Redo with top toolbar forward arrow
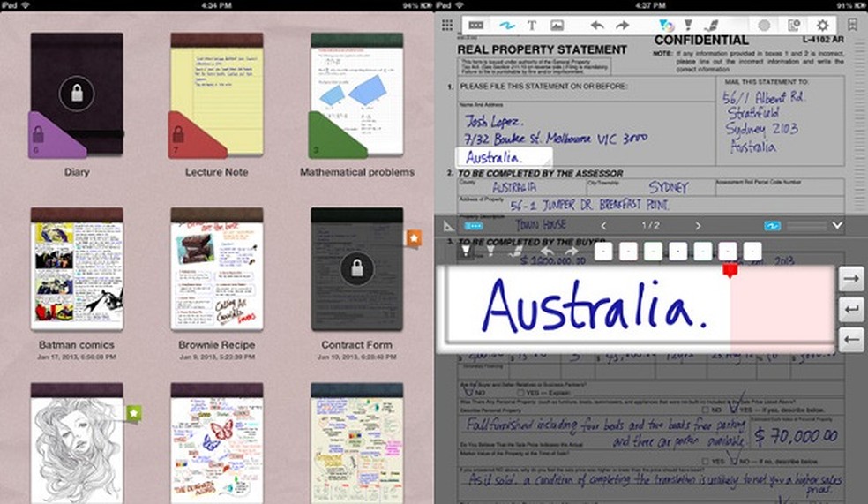Screen dimensions: 868x504 [623, 25]
